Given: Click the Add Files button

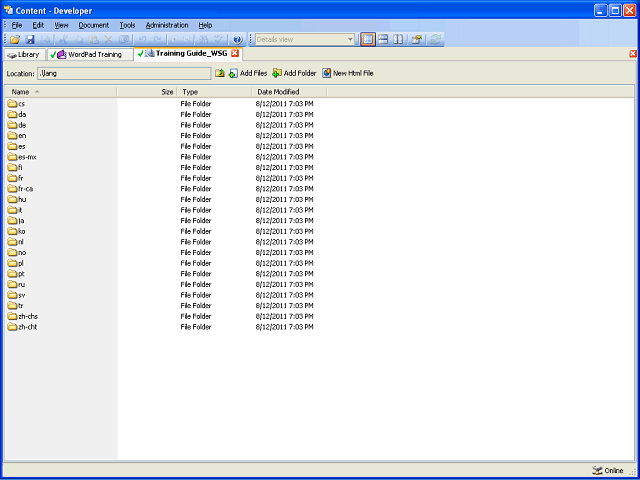Looking at the screenshot, I should [x=248, y=73].
